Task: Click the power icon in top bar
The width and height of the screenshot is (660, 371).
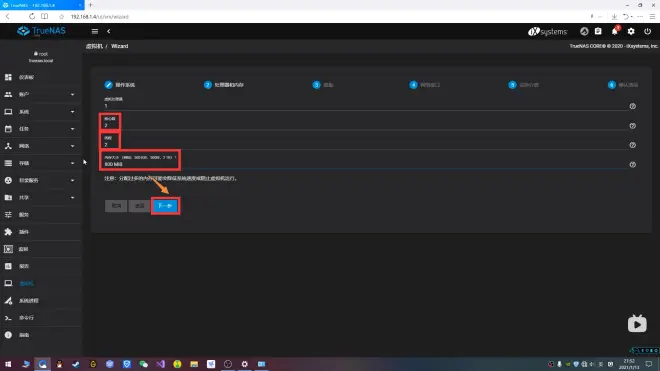Action: click(647, 31)
